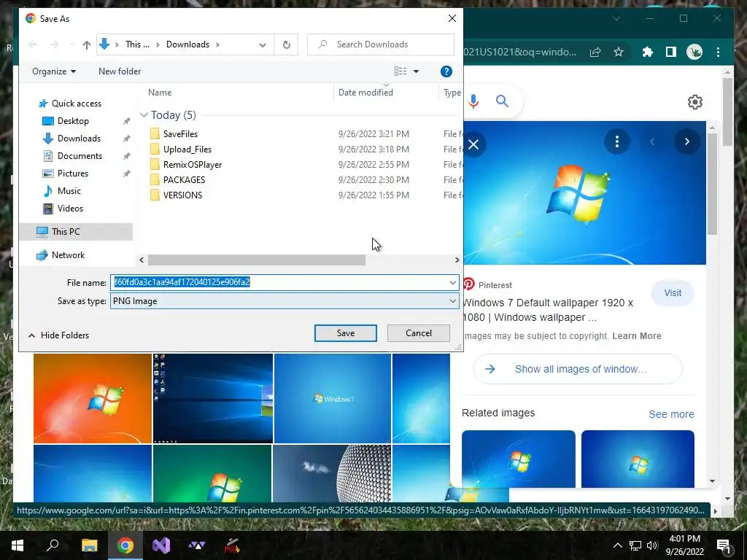
Task: Open File Explorer from the taskbar
Action: coord(89,545)
